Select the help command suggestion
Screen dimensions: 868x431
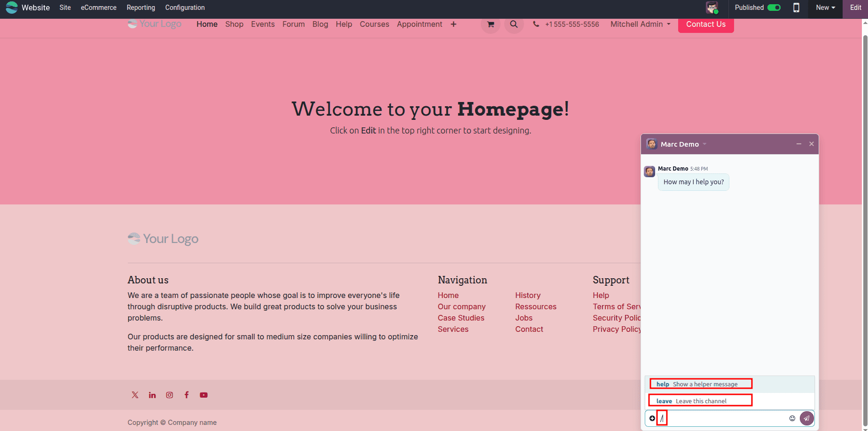point(729,384)
